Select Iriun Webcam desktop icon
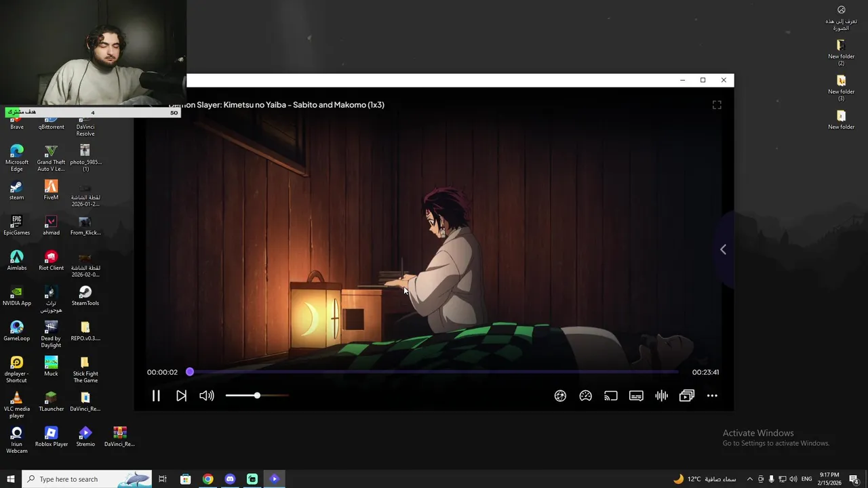 pos(17,440)
